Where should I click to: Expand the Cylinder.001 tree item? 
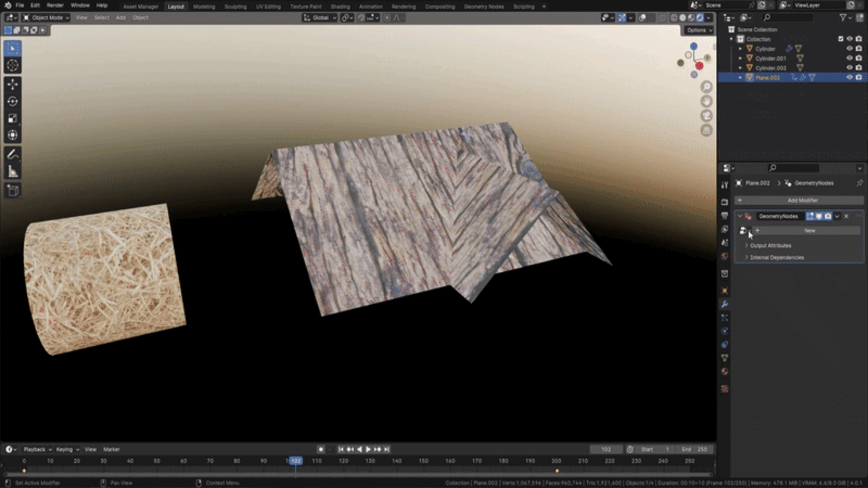pyautogui.click(x=740, y=58)
